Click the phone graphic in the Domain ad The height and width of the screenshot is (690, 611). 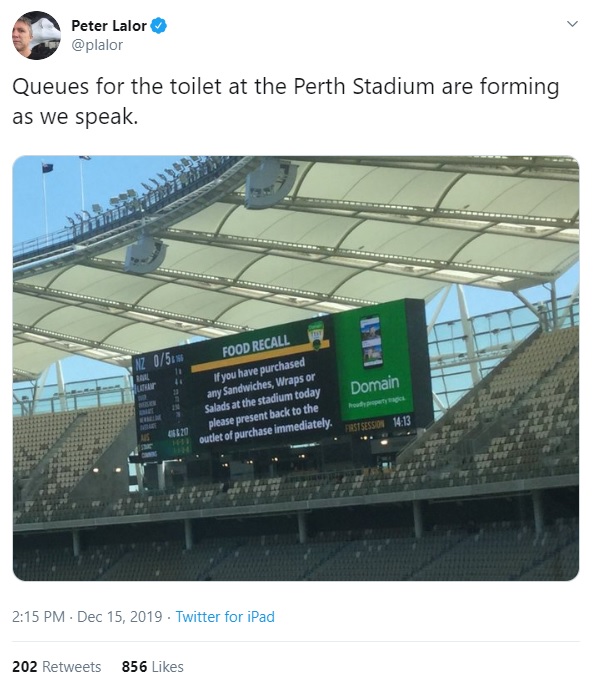370,342
